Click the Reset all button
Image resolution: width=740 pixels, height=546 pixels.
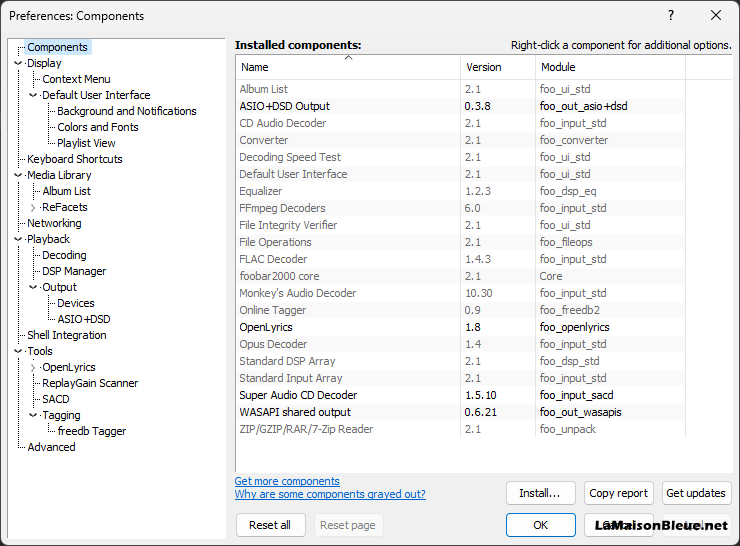pos(270,525)
